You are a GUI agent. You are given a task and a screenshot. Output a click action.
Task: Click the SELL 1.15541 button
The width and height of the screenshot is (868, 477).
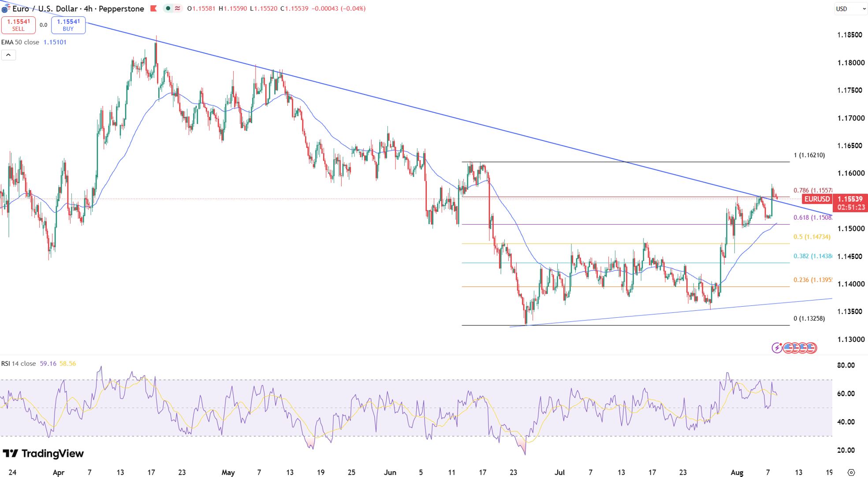19,25
